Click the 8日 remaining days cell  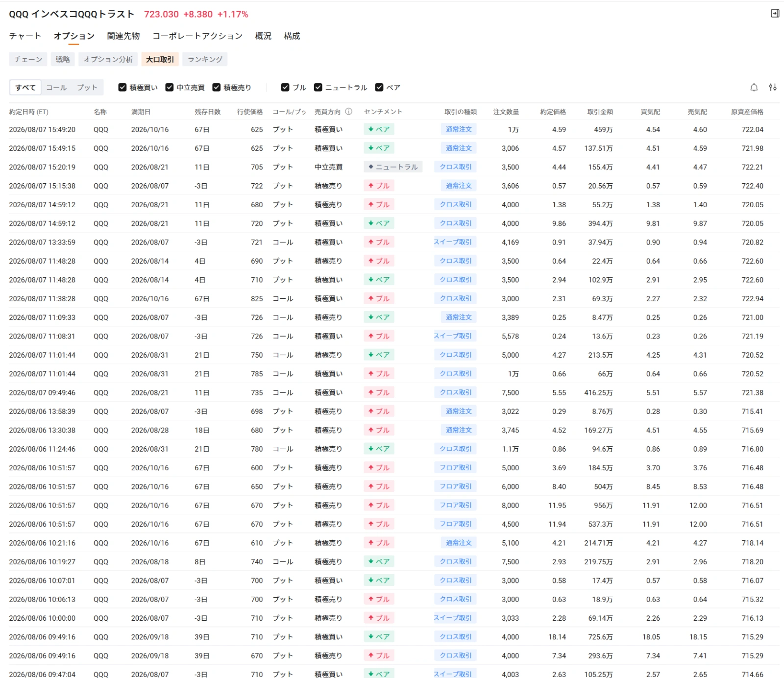200,562
